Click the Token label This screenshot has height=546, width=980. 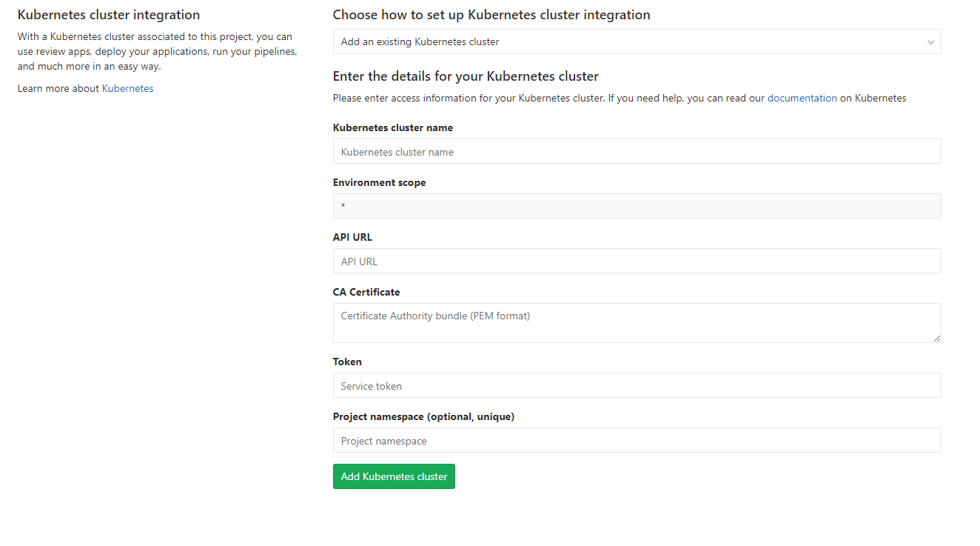coord(346,362)
